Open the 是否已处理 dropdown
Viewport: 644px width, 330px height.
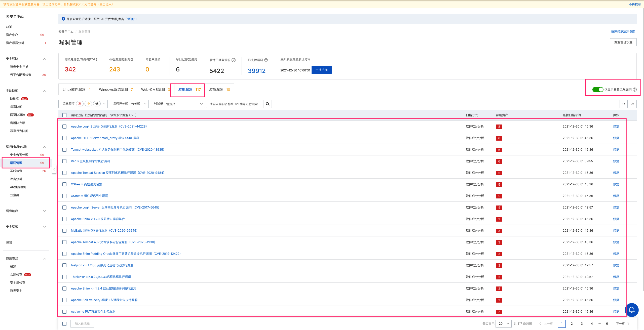[x=129, y=104]
